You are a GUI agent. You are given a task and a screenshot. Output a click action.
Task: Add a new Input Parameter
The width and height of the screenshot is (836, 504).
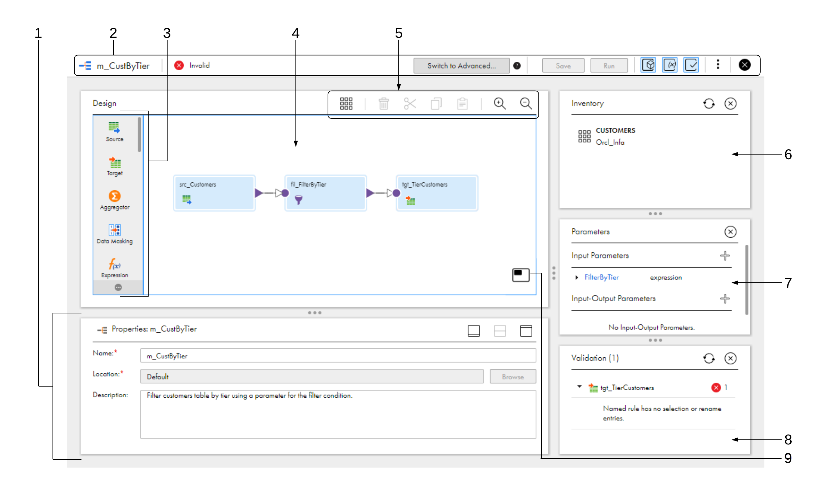(725, 256)
